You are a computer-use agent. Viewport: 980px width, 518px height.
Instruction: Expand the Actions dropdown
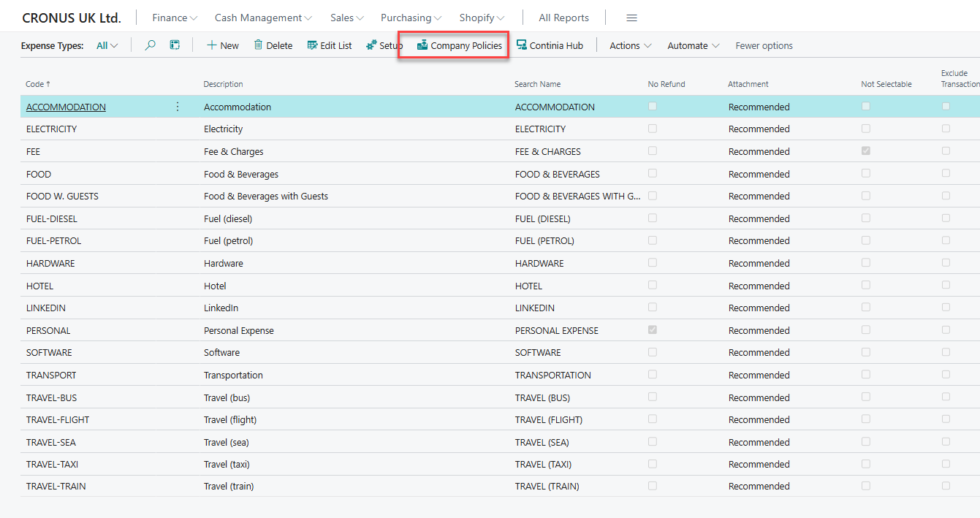tap(630, 45)
